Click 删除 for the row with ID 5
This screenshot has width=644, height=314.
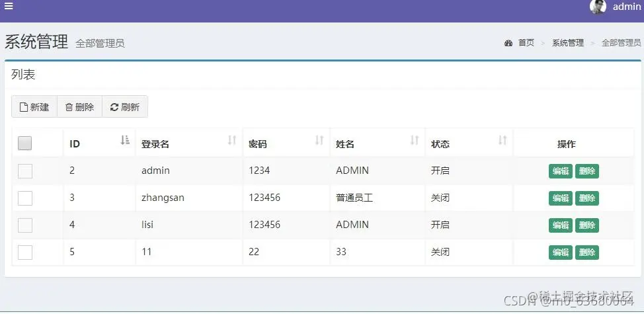587,253
